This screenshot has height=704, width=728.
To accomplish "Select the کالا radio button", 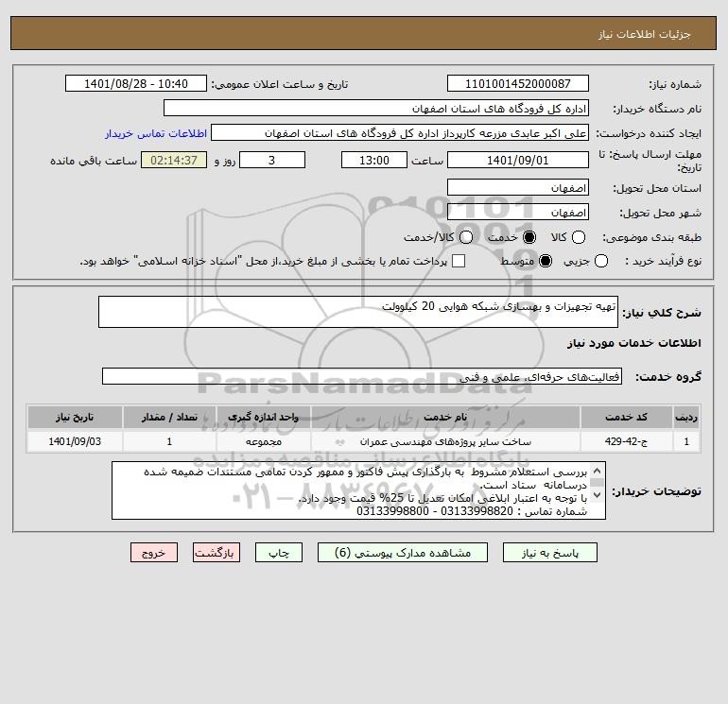I will pyautogui.click(x=578, y=237).
